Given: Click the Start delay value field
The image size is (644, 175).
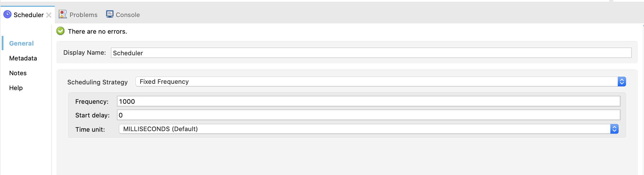Looking at the screenshot, I should [x=342, y=115].
